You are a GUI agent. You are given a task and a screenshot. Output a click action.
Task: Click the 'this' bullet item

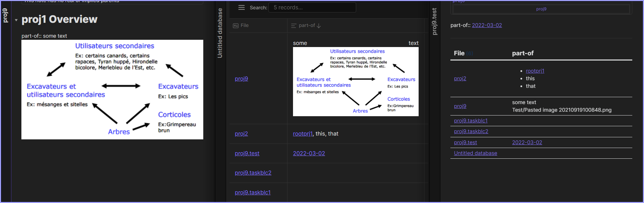pos(530,79)
